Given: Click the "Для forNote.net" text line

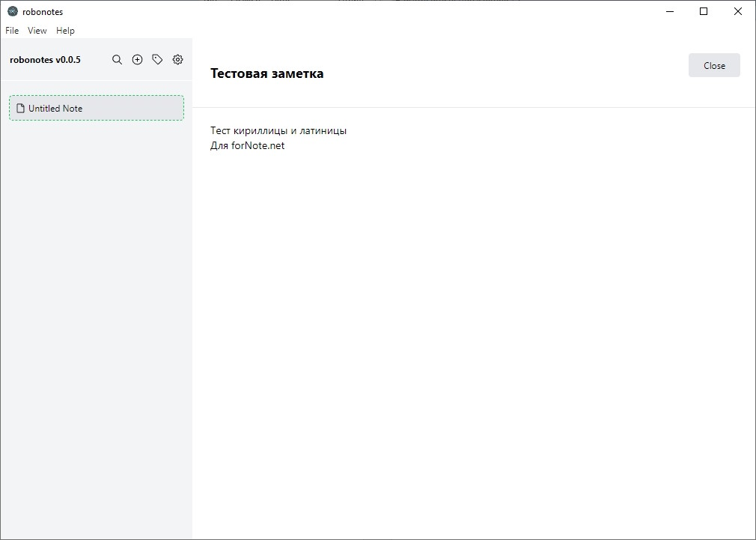Looking at the screenshot, I should pyautogui.click(x=247, y=146).
